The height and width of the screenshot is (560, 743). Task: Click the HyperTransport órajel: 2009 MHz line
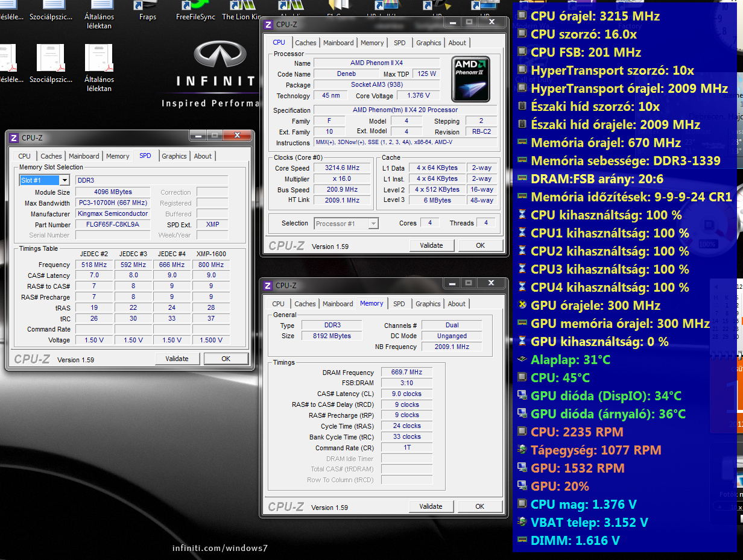point(629,88)
